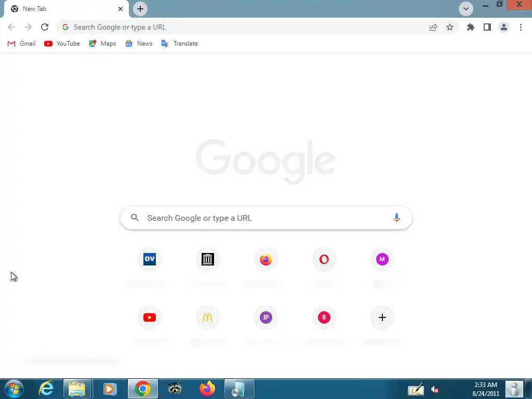This screenshot has width=532, height=399.
Task: Open Chrome's three-dot menu
Action: [x=521, y=27]
